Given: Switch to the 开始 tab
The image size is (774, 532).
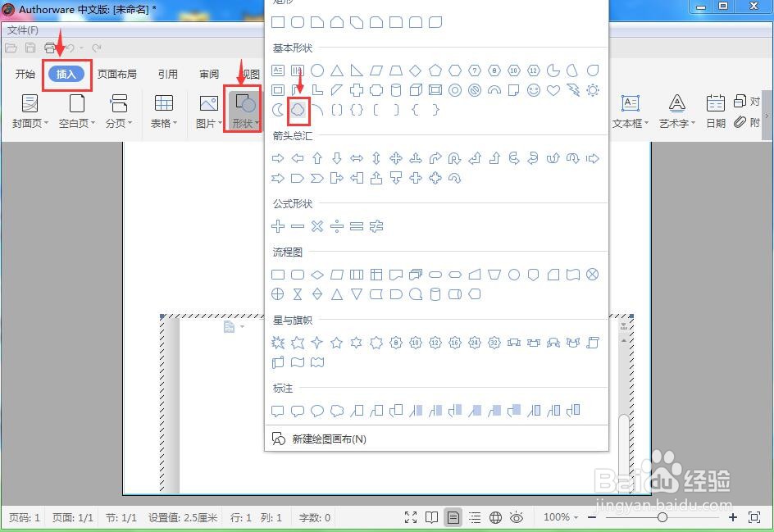Looking at the screenshot, I should pos(25,74).
